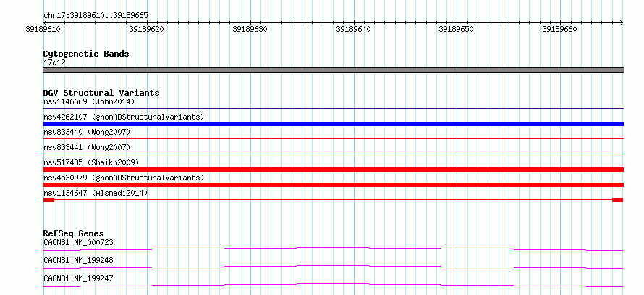Image resolution: width=644 pixels, height=295 pixels.
Task: Click the chr17:39189610..39189665 region label
Action: point(96,16)
